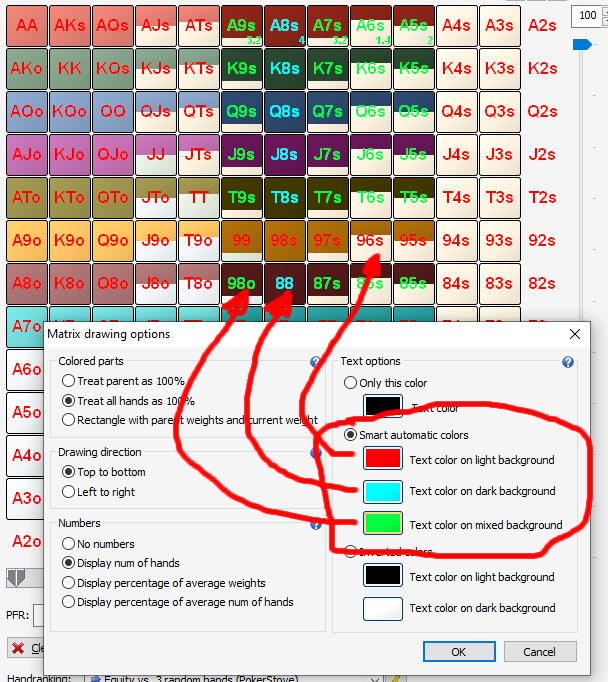
Task: Select AKo hand cell
Action: point(27,69)
